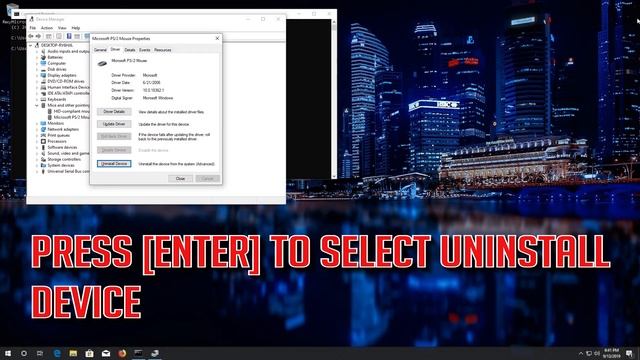
Task: Click the Back arrow in Device Manager toolbar
Action: click(x=31, y=36)
